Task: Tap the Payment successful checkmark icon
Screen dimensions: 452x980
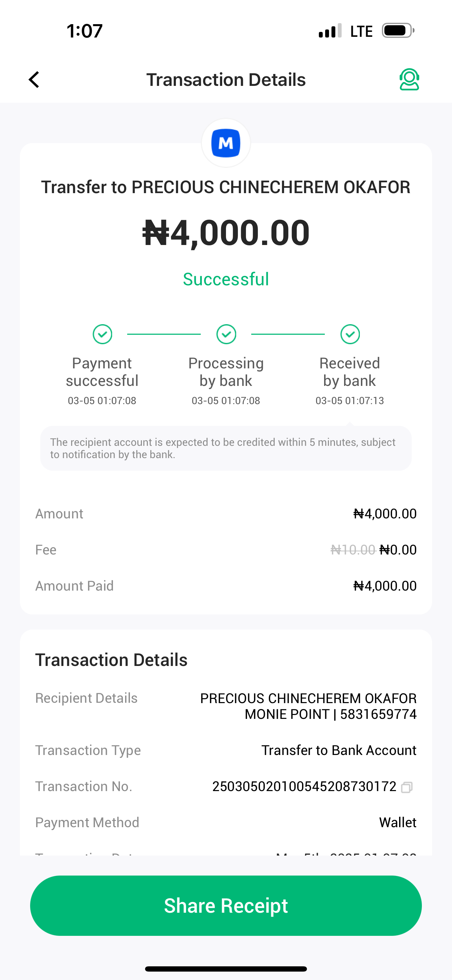Action: [102, 334]
